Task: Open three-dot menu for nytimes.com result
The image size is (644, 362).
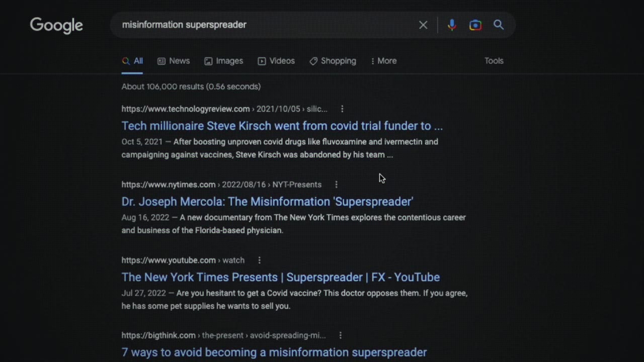Action: (x=336, y=185)
